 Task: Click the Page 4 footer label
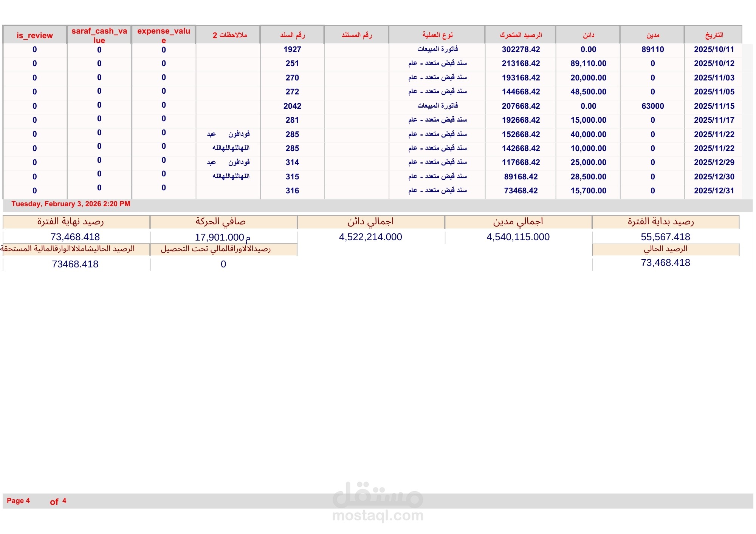pyautogui.click(x=18, y=501)
